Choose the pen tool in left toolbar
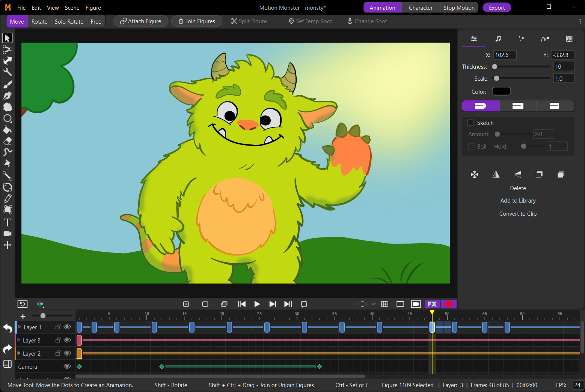Viewport: 585px width, 392px height. click(8, 95)
